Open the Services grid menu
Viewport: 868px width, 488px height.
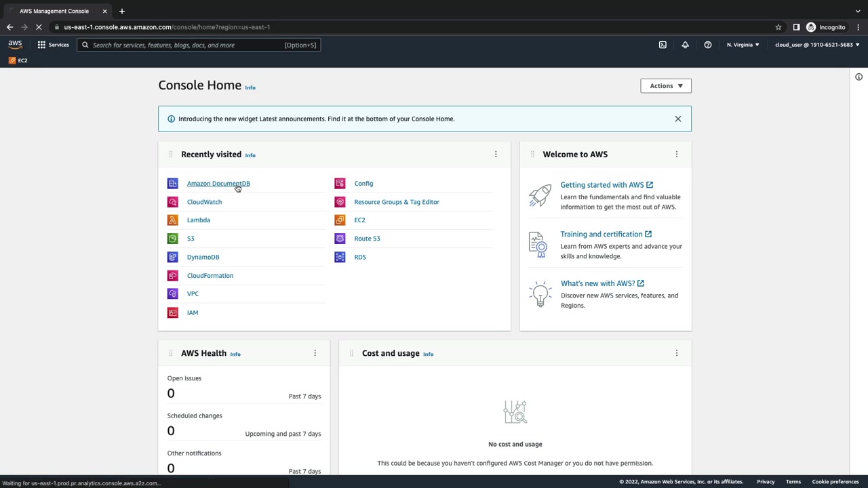[53, 45]
